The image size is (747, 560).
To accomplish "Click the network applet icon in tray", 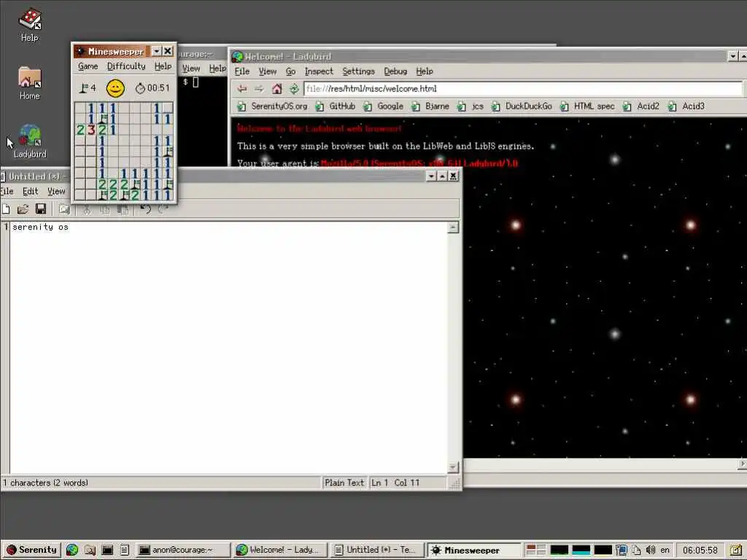I will (621, 550).
